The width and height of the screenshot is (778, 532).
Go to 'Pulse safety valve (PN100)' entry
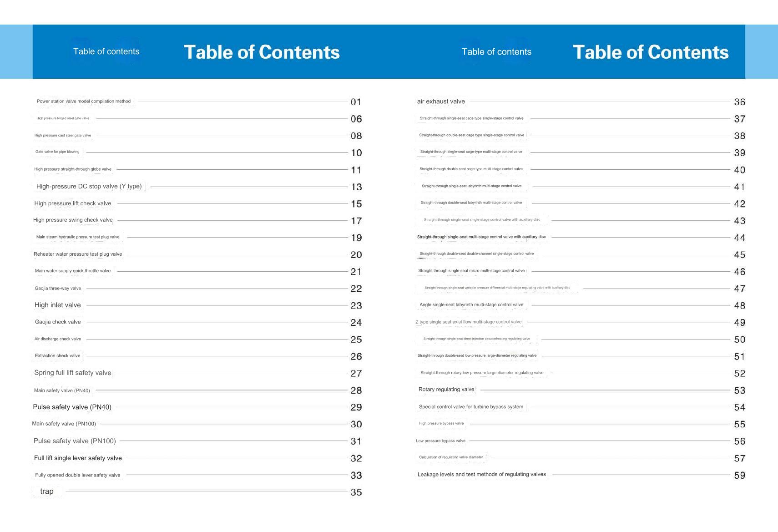point(75,441)
